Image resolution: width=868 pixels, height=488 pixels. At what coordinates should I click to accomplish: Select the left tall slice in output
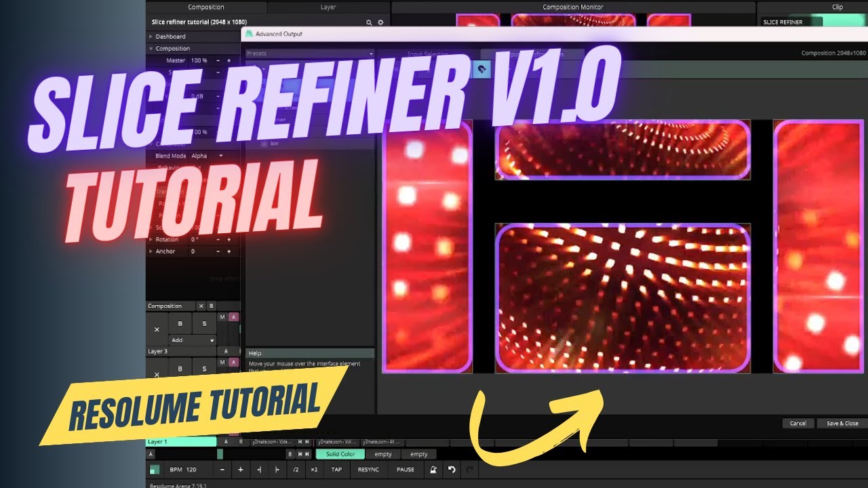pos(427,246)
